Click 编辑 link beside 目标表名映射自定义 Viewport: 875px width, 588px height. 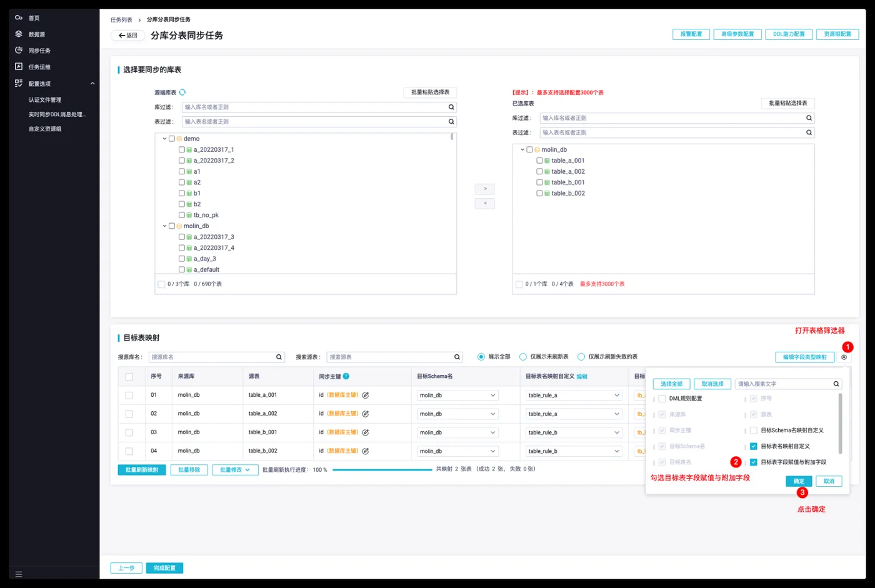pyautogui.click(x=582, y=376)
